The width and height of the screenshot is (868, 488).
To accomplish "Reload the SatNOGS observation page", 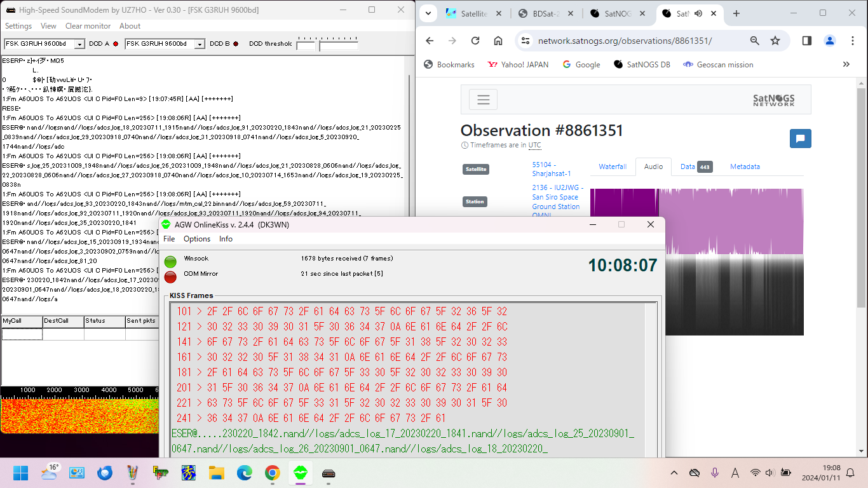I will pyautogui.click(x=475, y=41).
